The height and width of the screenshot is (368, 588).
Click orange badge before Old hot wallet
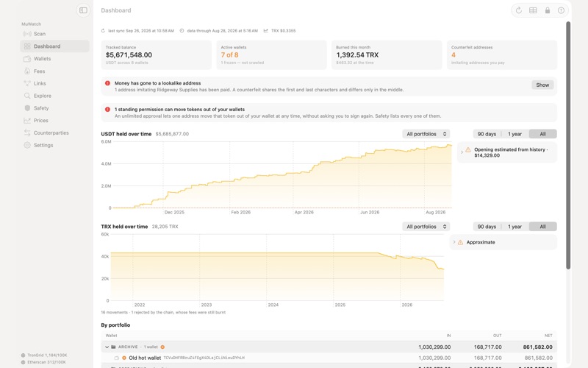(124, 358)
